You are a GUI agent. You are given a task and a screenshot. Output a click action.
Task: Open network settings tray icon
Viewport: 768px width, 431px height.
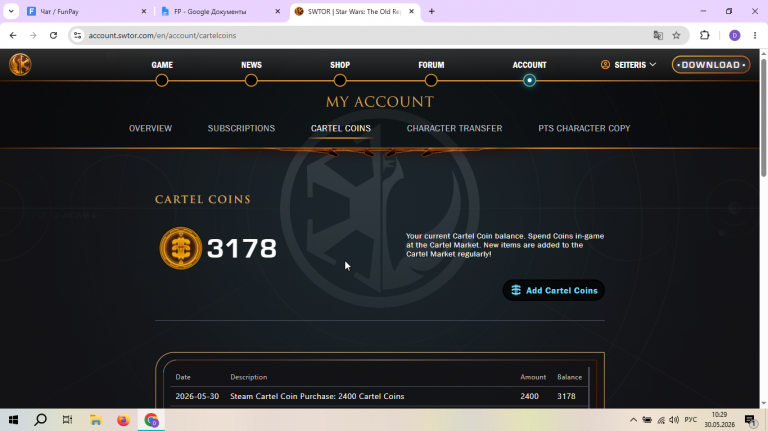(x=661, y=420)
